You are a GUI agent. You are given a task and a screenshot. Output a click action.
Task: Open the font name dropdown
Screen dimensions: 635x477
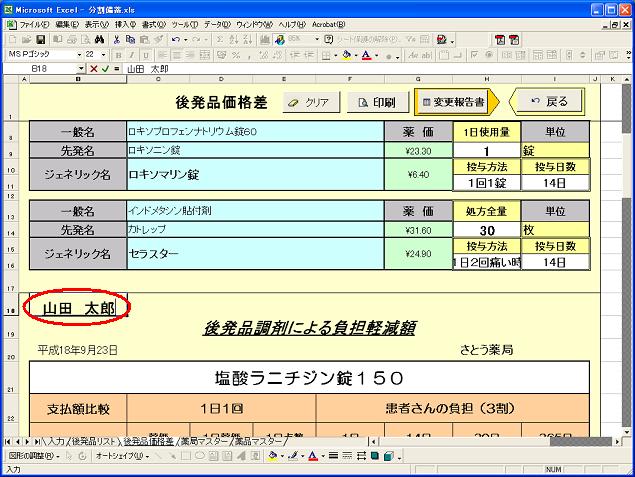(x=76, y=54)
